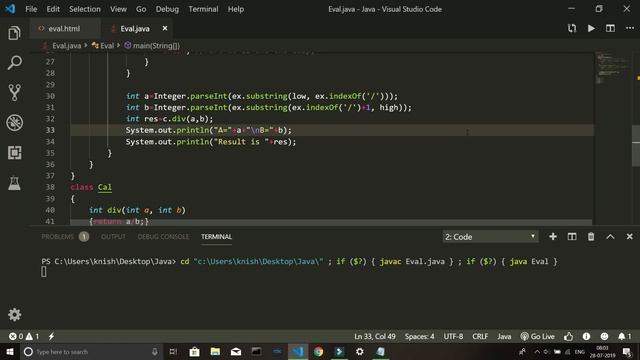Open the Debug menu

click(x=167, y=9)
